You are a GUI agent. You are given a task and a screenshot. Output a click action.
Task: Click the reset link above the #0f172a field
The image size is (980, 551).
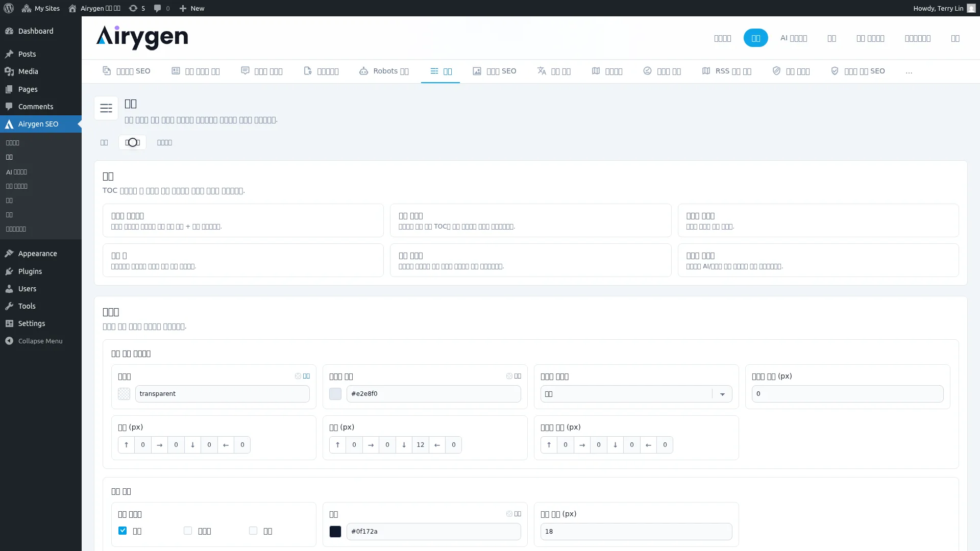coord(513,514)
